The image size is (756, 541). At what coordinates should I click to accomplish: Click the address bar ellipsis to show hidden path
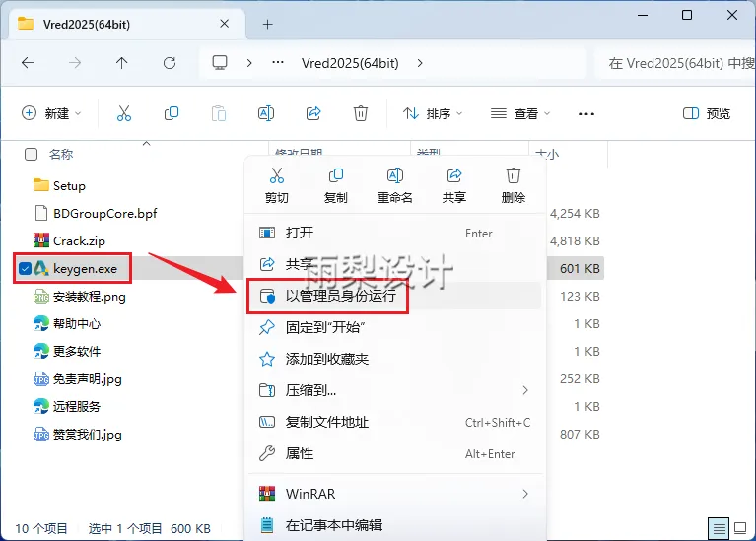tap(278, 63)
